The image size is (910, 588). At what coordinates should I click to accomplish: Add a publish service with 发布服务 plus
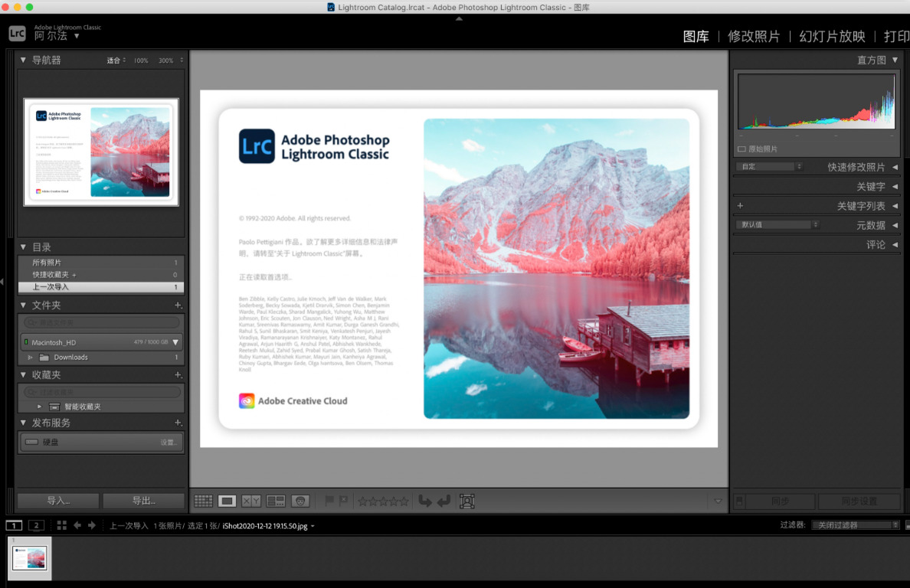[x=178, y=423]
